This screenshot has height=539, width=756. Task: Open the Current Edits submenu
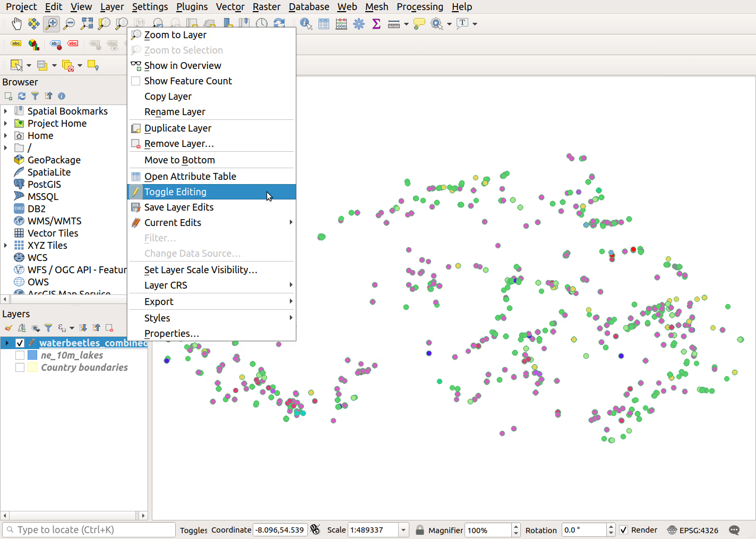(x=212, y=222)
